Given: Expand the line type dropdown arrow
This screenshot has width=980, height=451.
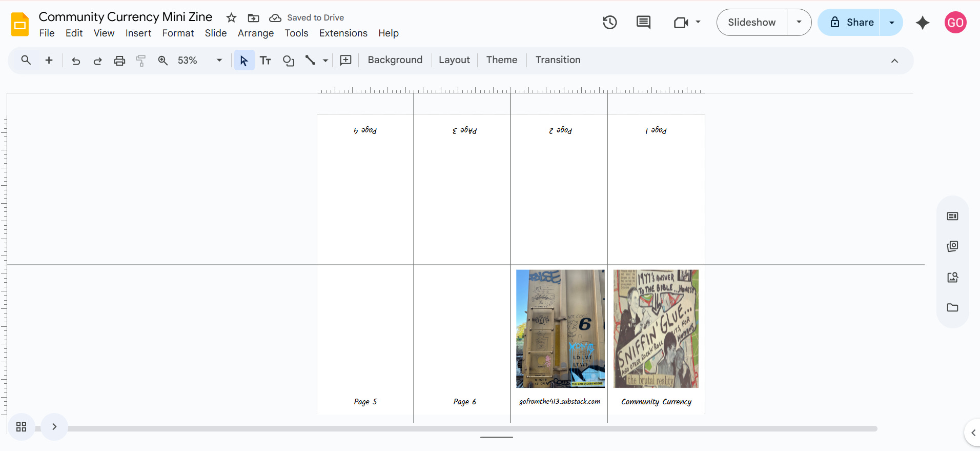Looking at the screenshot, I should pos(325,61).
